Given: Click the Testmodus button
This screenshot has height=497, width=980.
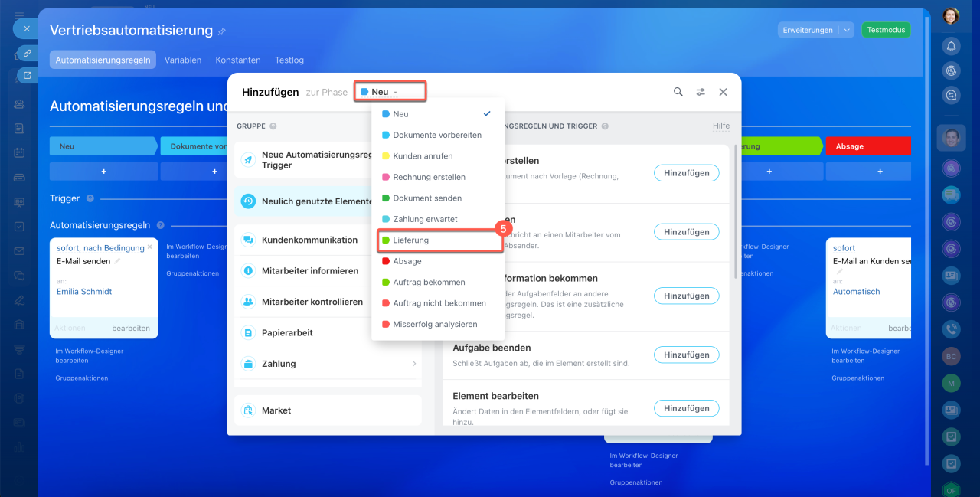Looking at the screenshot, I should pos(886,30).
